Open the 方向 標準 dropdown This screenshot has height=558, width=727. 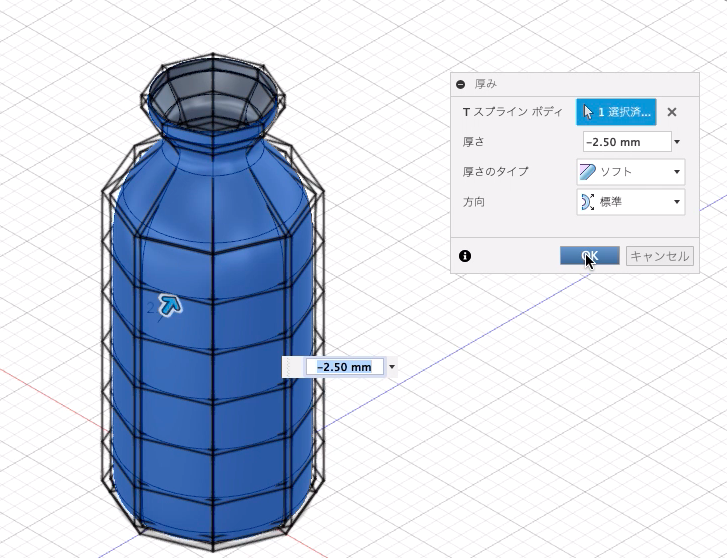coord(631,202)
